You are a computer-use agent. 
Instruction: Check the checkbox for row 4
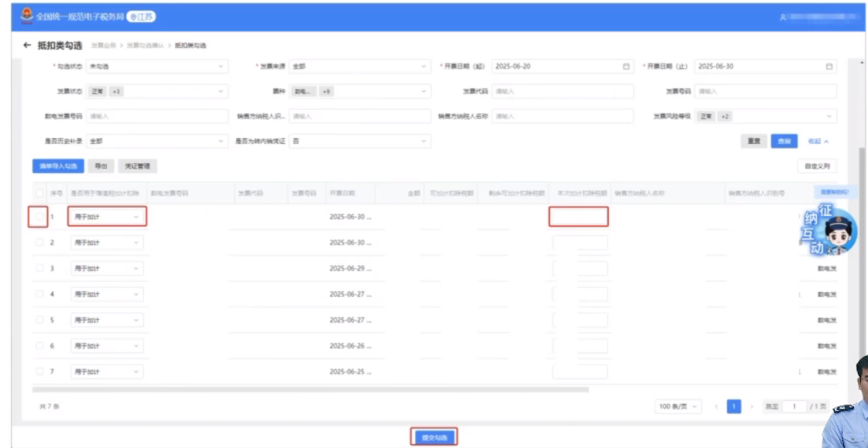39,294
